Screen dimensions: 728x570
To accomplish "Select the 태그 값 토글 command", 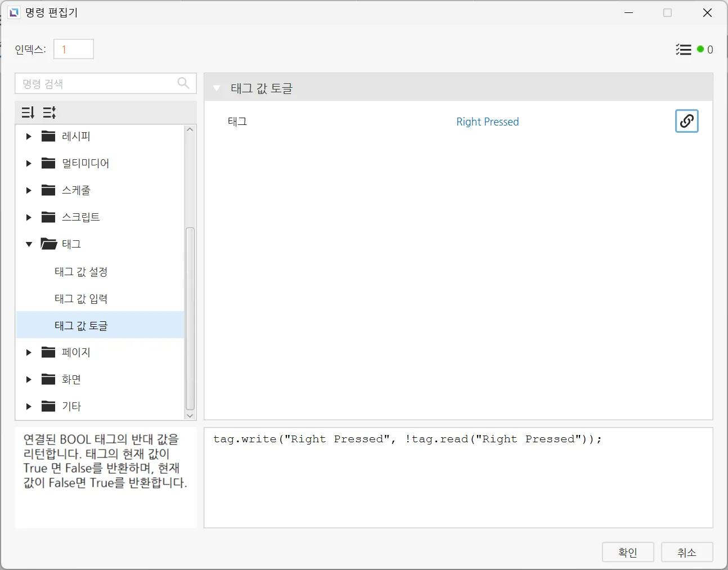I will [81, 326].
